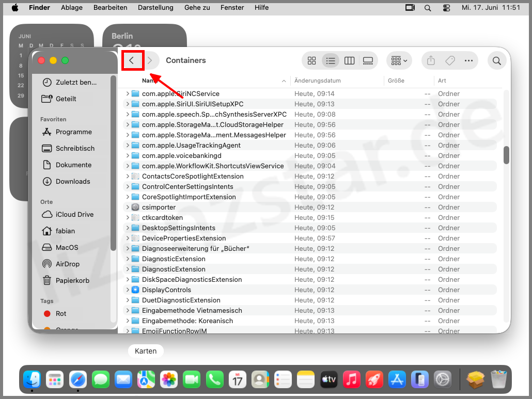Switch to column view
The width and height of the screenshot is (532, 399).
(x=349, y=61)
